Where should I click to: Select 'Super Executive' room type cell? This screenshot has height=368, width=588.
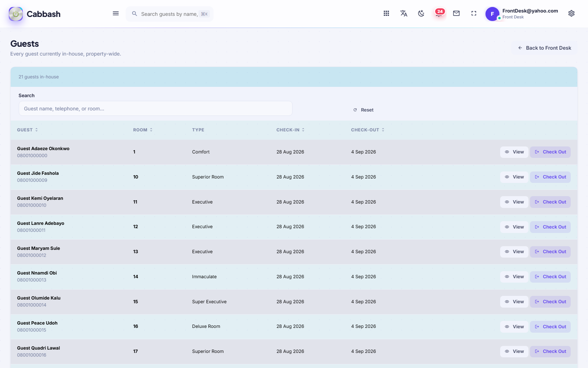(x=209, y=302)
